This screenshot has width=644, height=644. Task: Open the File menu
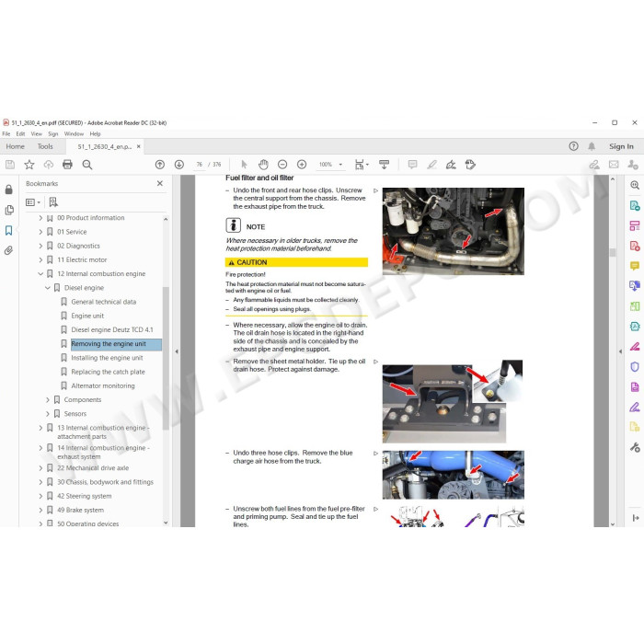tap(6, 134)
